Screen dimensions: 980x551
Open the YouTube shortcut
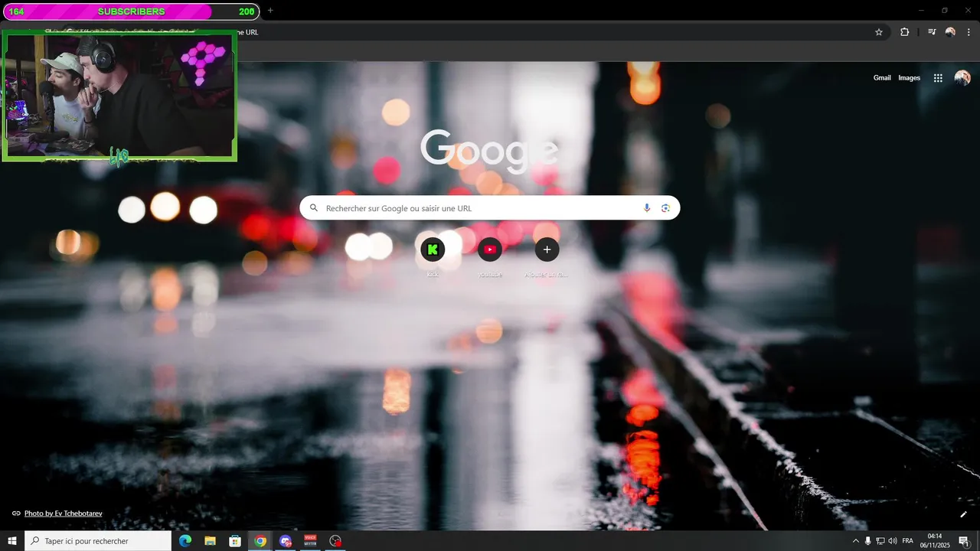pos(490,249)
